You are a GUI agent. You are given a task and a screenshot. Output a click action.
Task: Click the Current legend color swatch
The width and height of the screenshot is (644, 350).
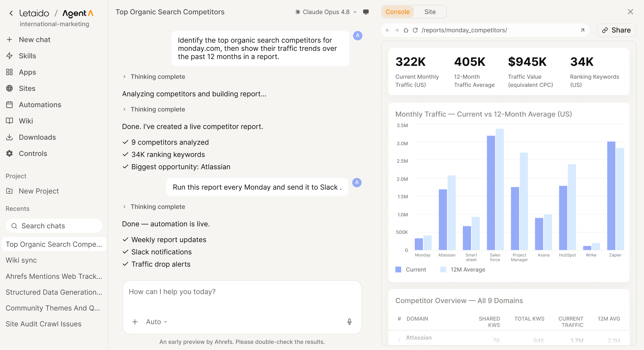398,269
